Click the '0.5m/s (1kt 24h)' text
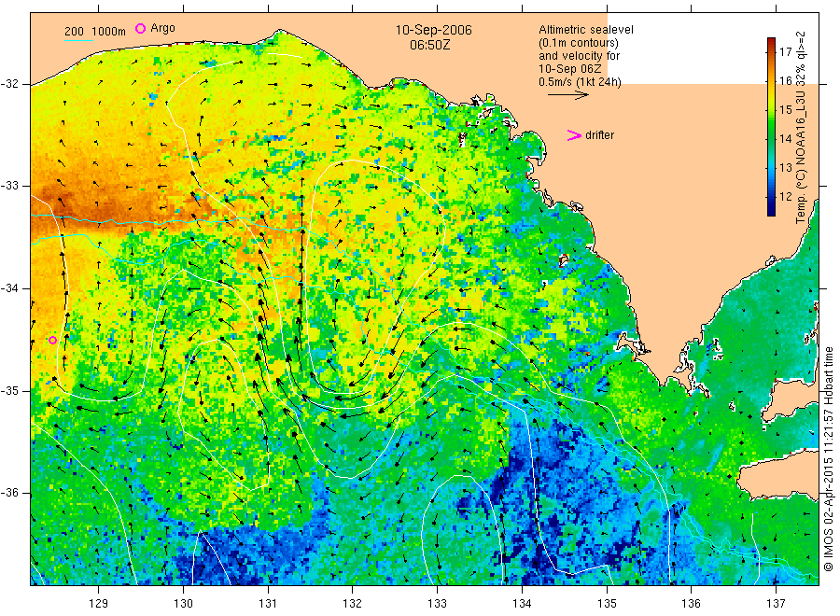Image resolution: width=840 pixels, height=616 pixels. click(x=580, y=82)
